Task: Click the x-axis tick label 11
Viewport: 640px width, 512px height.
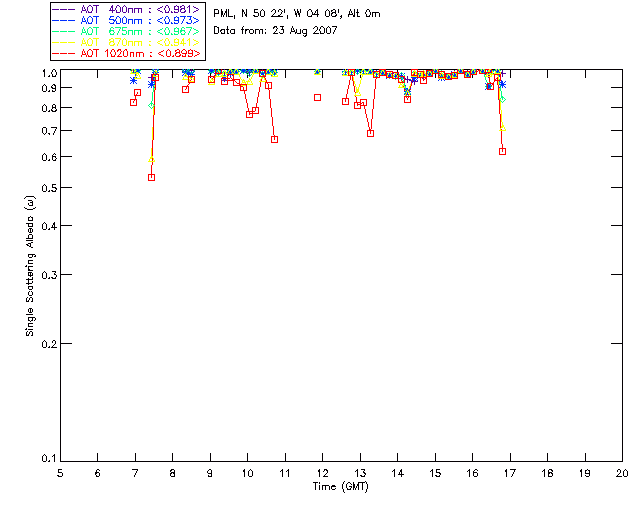Action: point(285,473)
